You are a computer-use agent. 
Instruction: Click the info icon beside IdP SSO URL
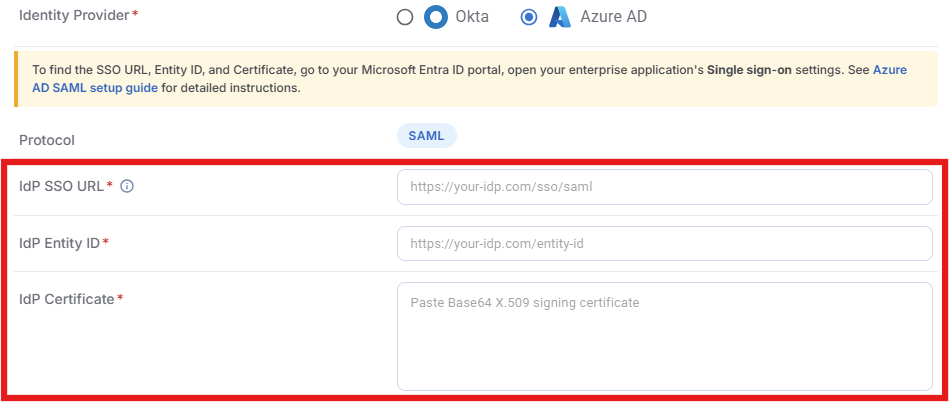[x=127, y=186]
